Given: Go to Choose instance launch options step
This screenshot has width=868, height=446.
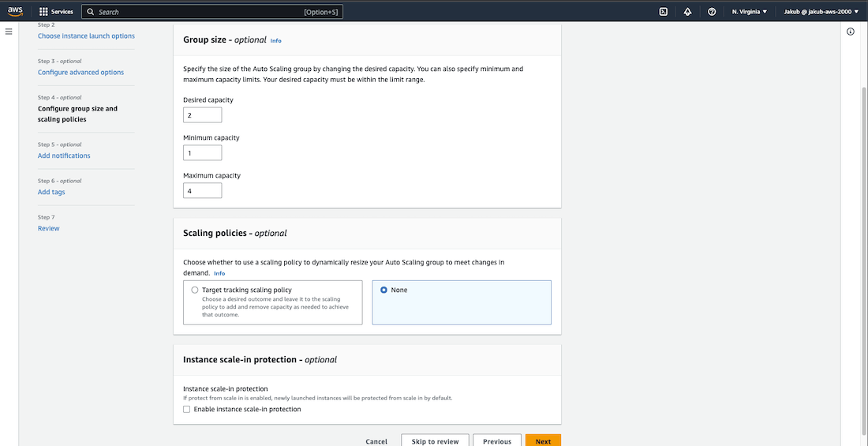Looking at the screenshot, I should [x=86, y=36].
